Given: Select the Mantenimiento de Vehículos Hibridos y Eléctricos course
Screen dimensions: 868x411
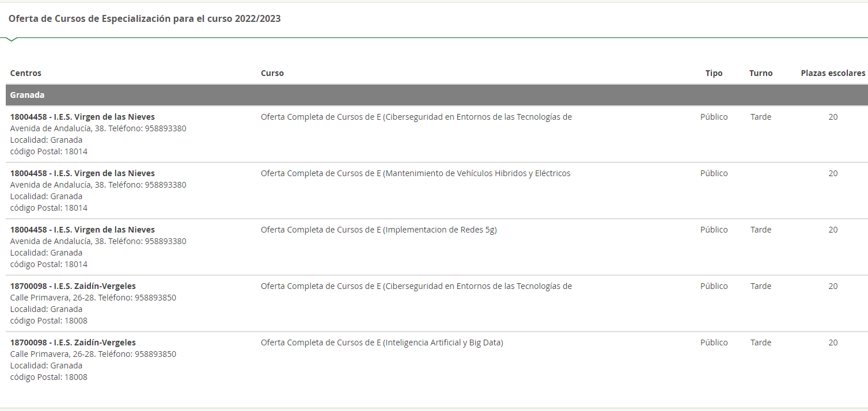Looking at the screenshot, I should point(415,173).
